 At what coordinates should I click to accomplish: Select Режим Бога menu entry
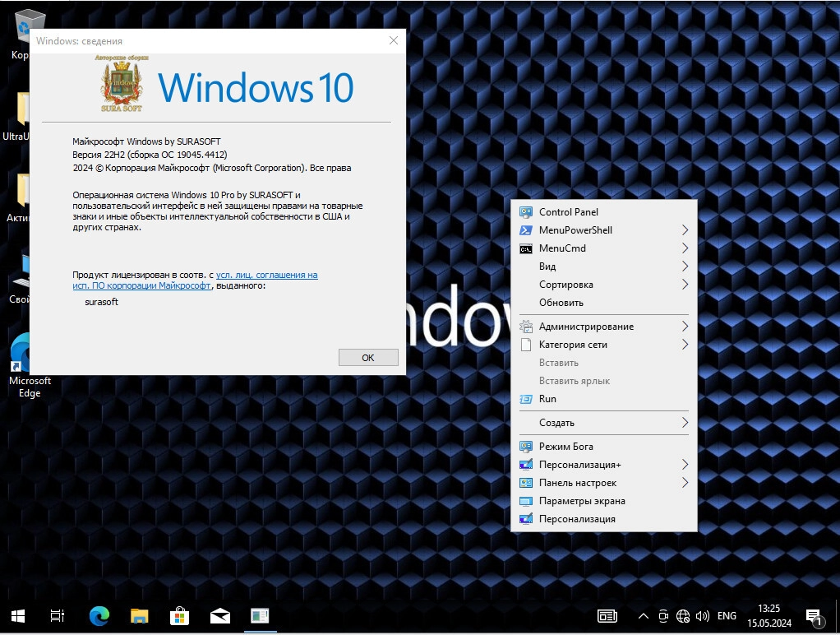565,447
